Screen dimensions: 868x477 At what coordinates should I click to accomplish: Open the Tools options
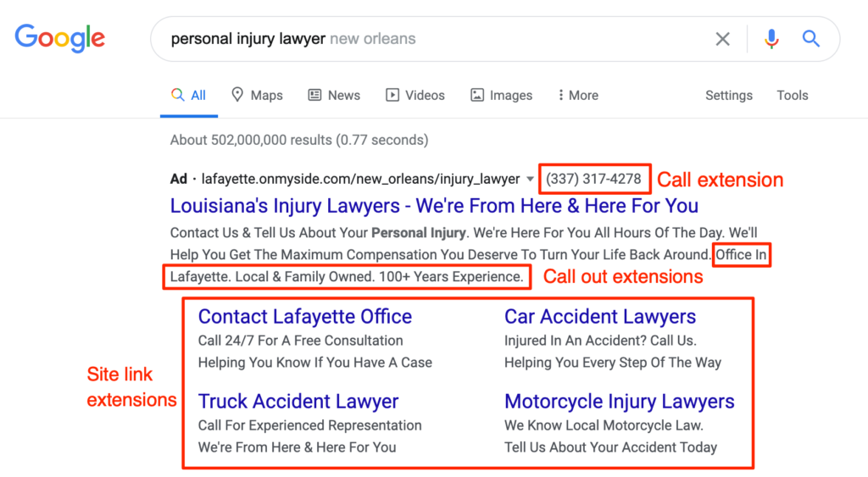point(792,95)
